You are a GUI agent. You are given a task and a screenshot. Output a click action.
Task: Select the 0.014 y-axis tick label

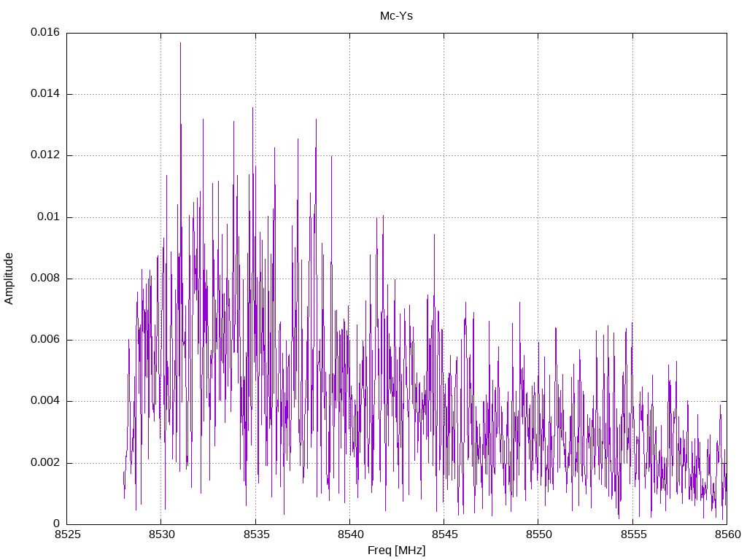pos(45,94)
